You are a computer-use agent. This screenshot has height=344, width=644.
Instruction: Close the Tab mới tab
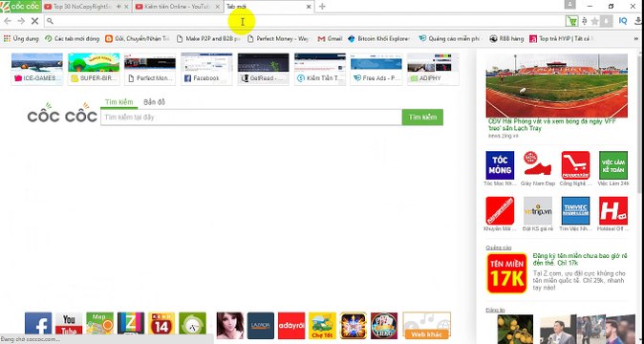(x=309, y=7)
